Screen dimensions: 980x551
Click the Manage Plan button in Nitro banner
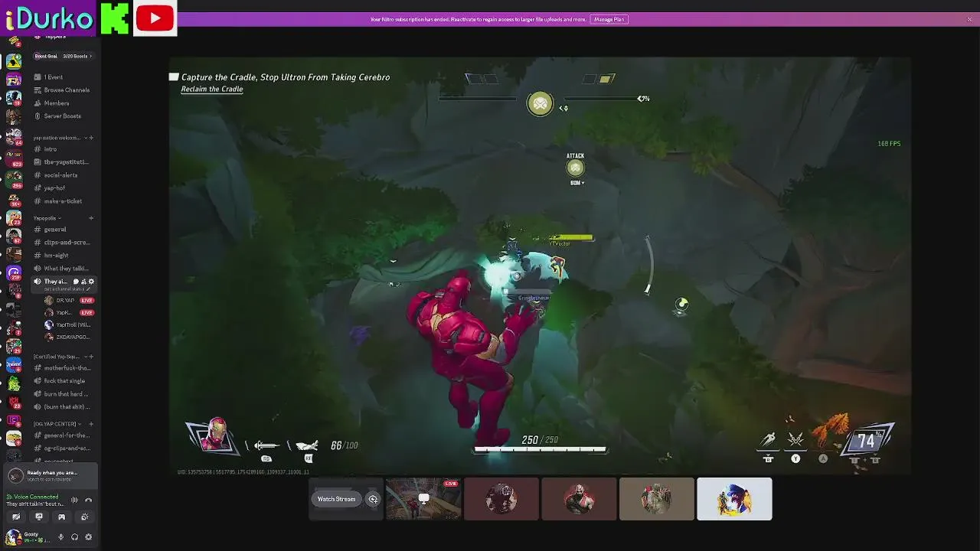click(609, 19)
